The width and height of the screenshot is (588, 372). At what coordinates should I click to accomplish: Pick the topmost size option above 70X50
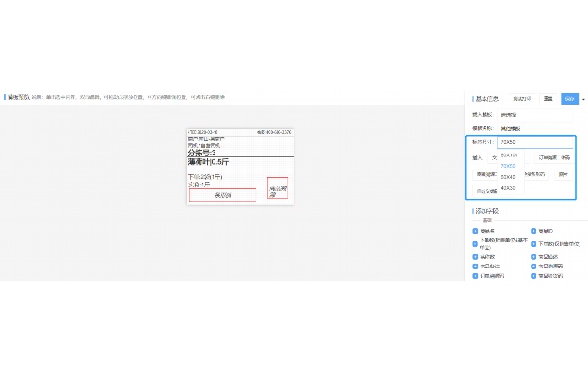pyautogui.click(x=510, y=154)
